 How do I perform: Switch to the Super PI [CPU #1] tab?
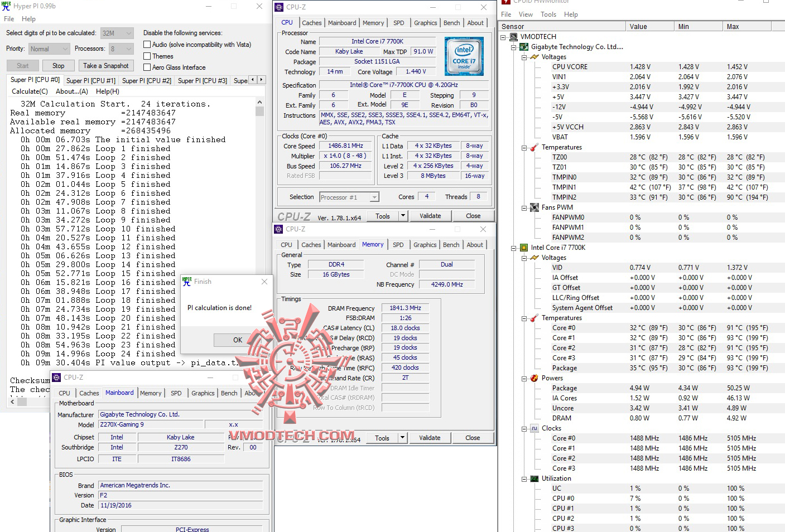click(91, 81)
